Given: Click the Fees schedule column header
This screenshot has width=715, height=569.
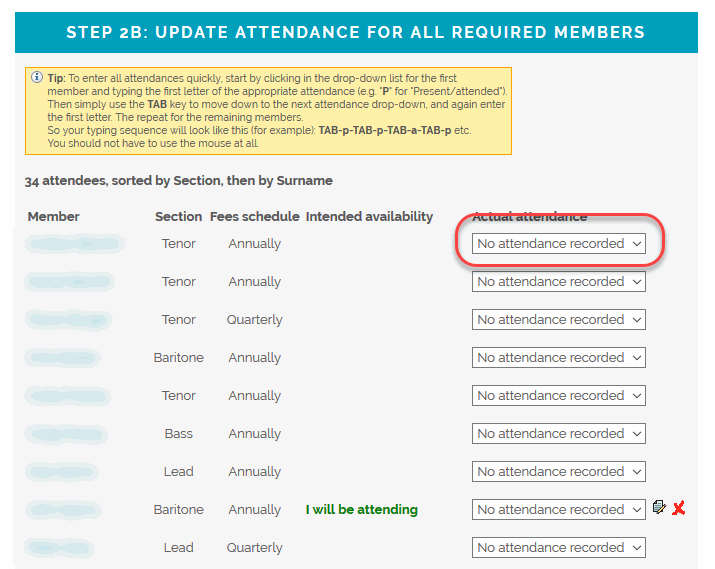Looking at the screenshot, I should pyautogui.click(x=254, y=217).
